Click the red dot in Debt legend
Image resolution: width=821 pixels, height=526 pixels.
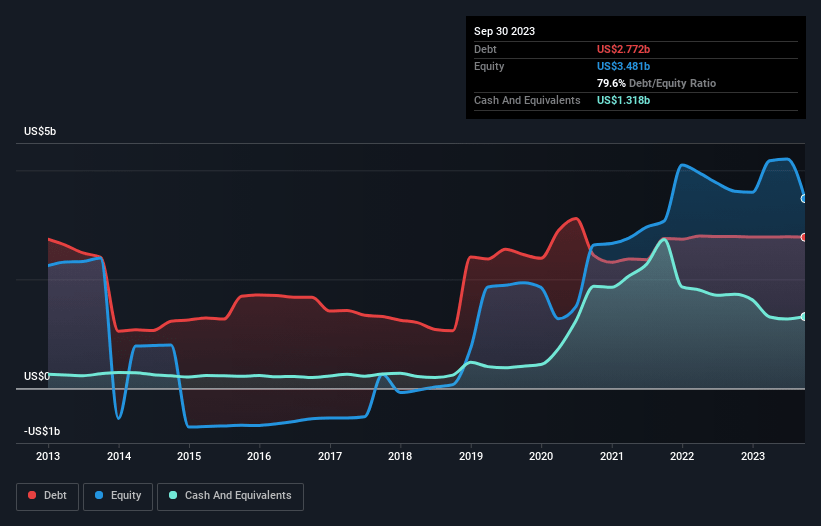(33, 495)
